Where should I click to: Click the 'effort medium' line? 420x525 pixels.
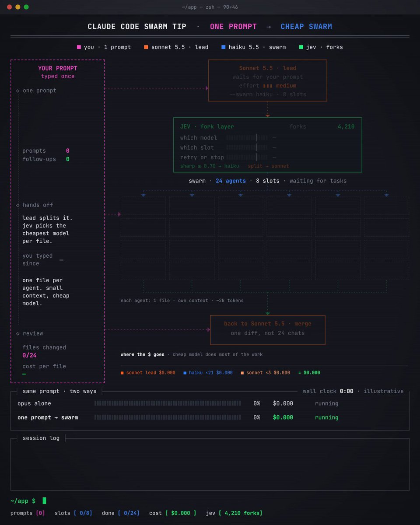[x=268, y=86]
